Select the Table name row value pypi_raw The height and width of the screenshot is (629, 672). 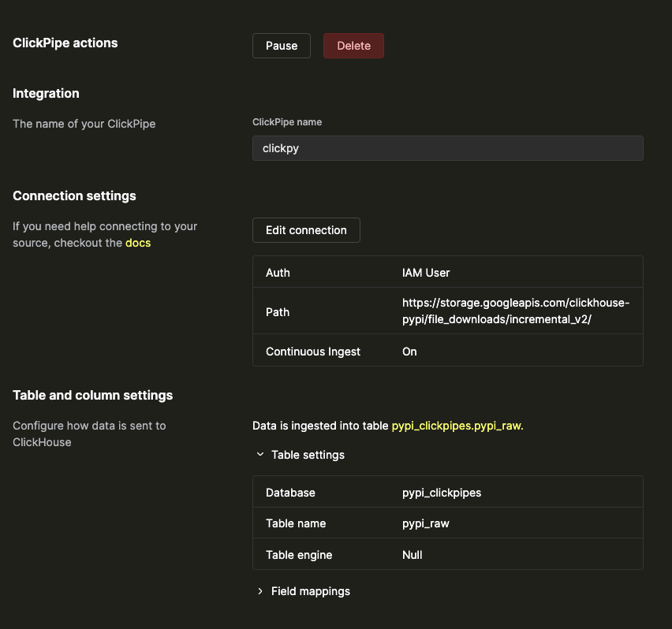pyautogui.click(x=426, y=523)
